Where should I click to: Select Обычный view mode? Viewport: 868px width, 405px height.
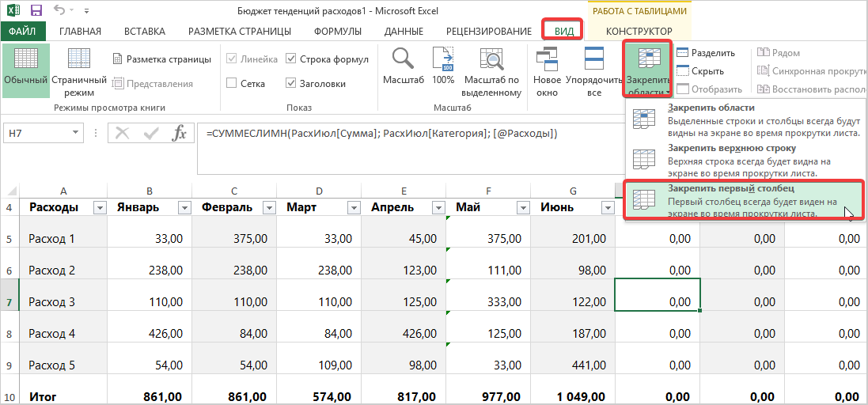[x=25, y=71]
